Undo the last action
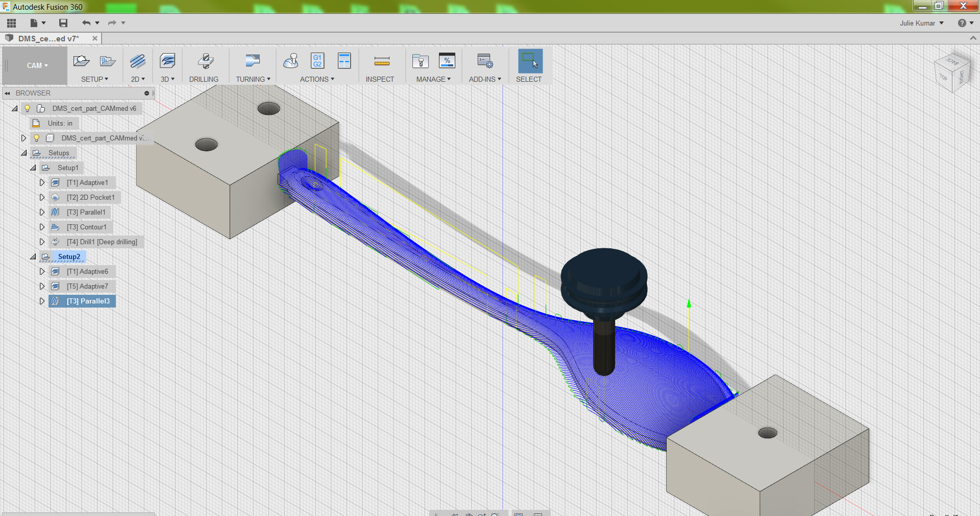 point(86,23)
